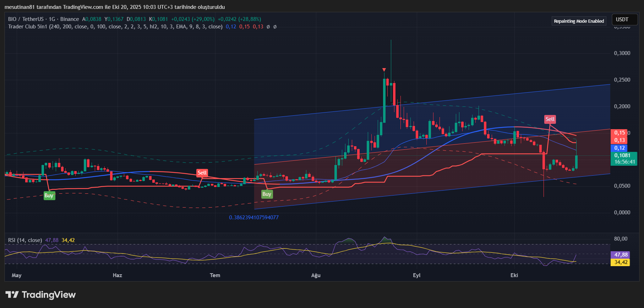Click the Repainting Mode Enabled badge
This screenshot has width=644, height=308.
click(x=579, y=21)
